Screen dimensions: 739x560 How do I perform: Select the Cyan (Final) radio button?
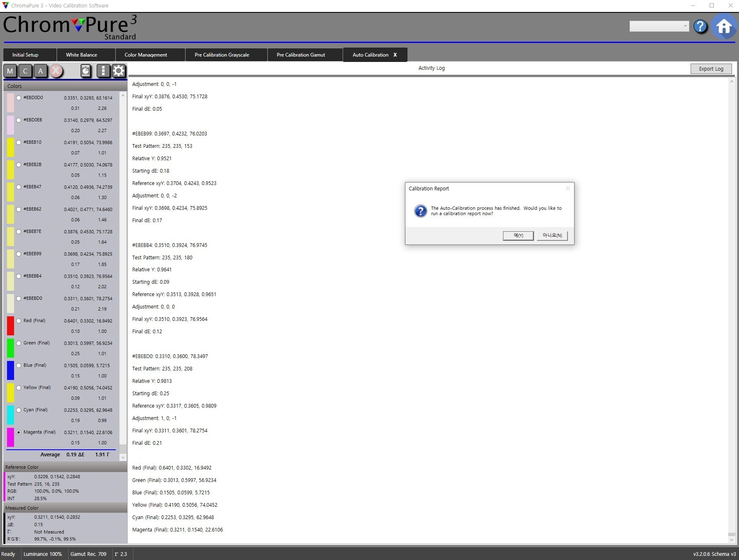19,410
